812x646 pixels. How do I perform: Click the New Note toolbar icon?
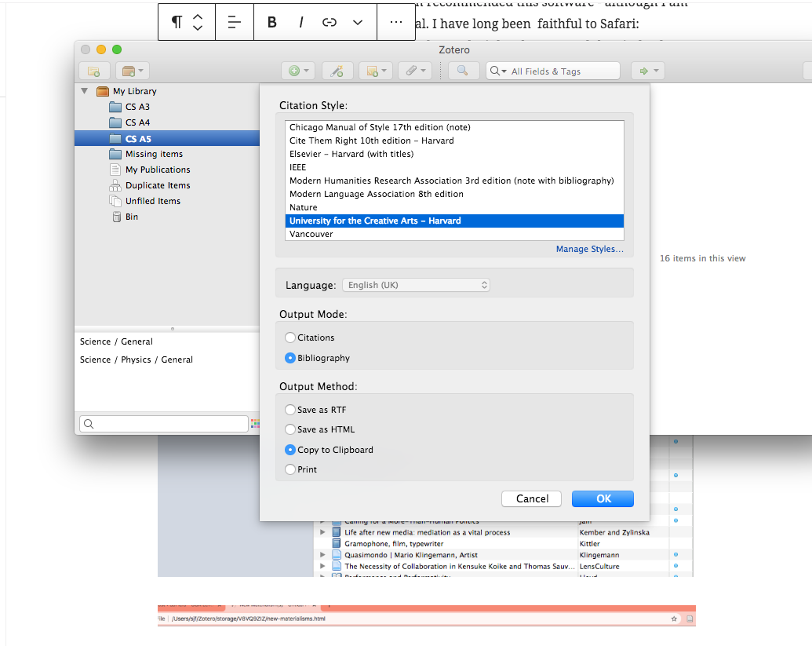pyautogui.click(x=375, y=71)
